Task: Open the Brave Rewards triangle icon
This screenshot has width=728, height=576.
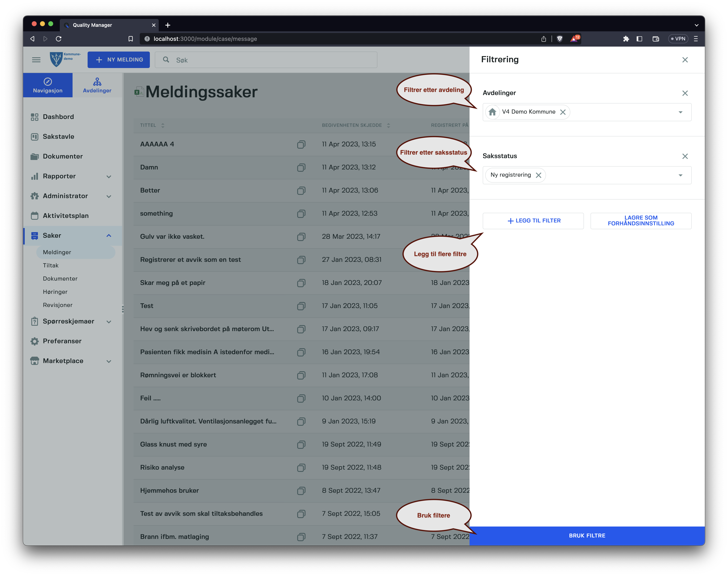Action: [575, 38]
